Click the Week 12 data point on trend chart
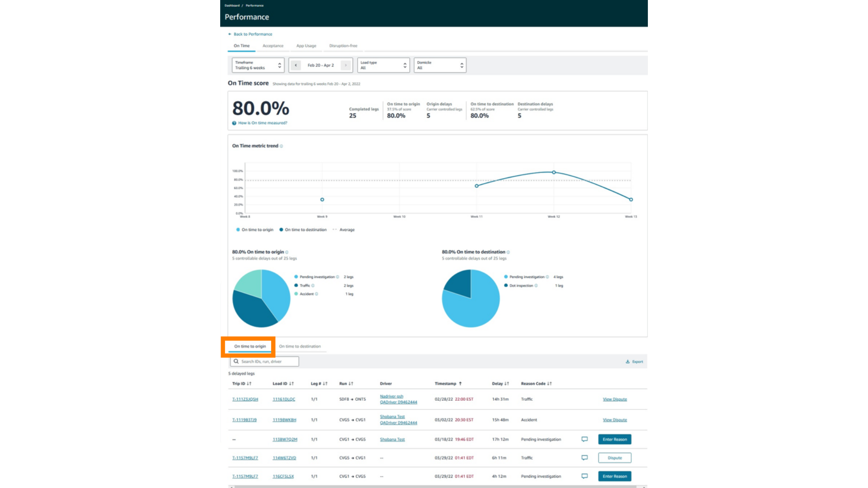 (554, 172)
